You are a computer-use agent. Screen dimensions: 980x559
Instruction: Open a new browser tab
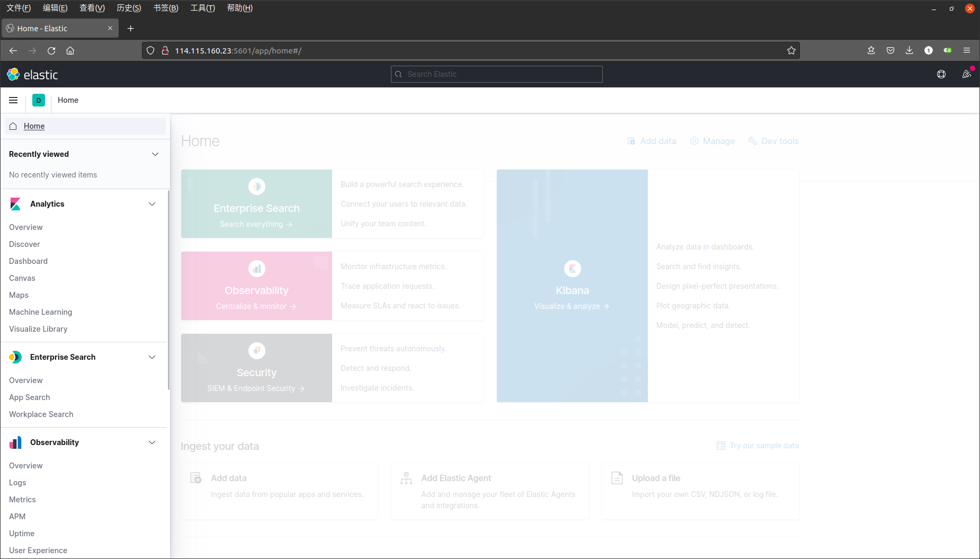[x=130, y=29]
